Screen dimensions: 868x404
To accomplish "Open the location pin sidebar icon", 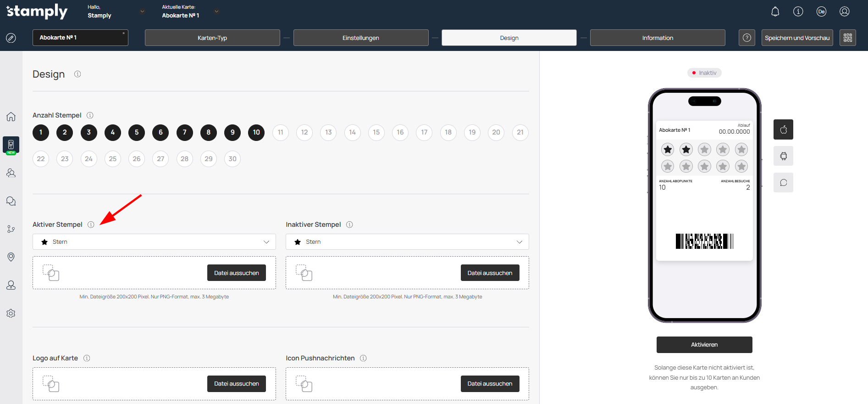I will pos(11,257).
